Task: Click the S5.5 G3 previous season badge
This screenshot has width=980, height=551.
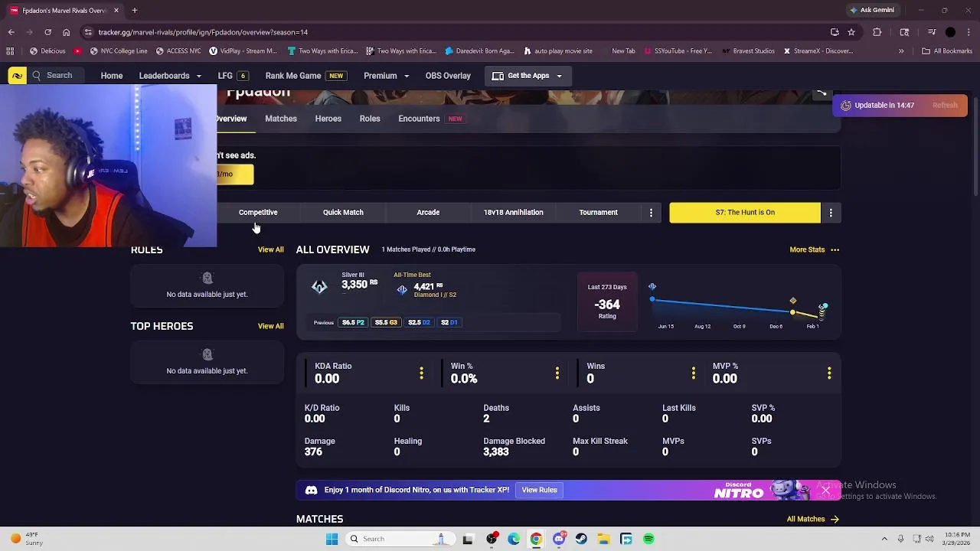Action: (x=386, y=322)
